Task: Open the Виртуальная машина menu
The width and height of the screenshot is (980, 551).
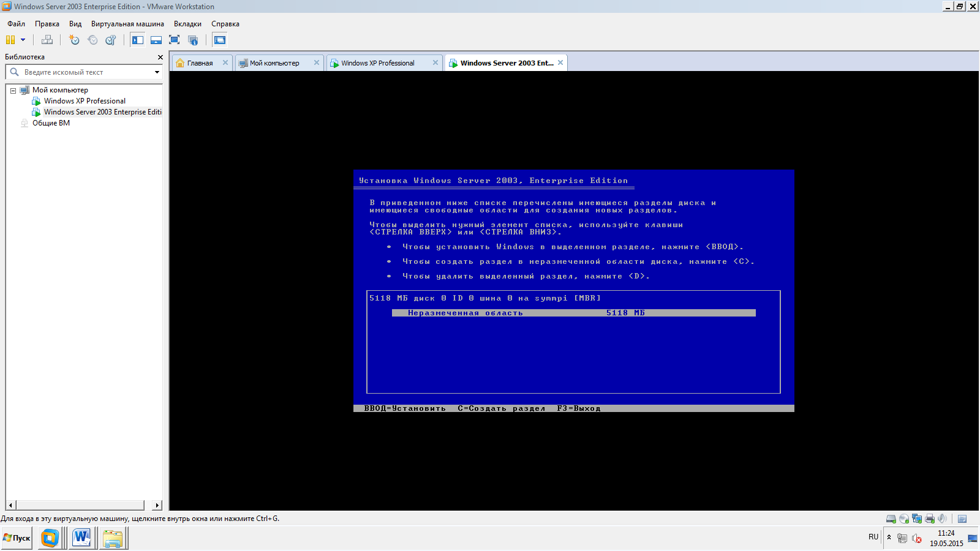Action: click(x=127, y=24)
